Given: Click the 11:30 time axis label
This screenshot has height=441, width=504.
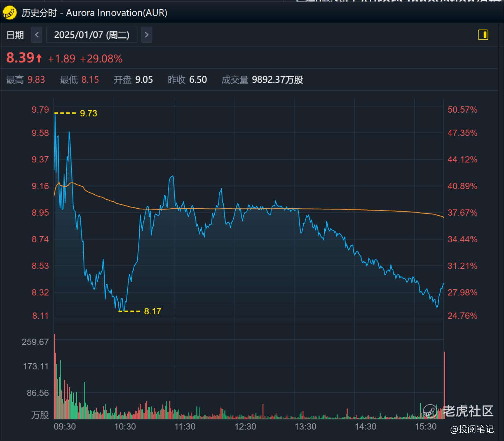Looking at the screenshot, I should coord(185,427).
